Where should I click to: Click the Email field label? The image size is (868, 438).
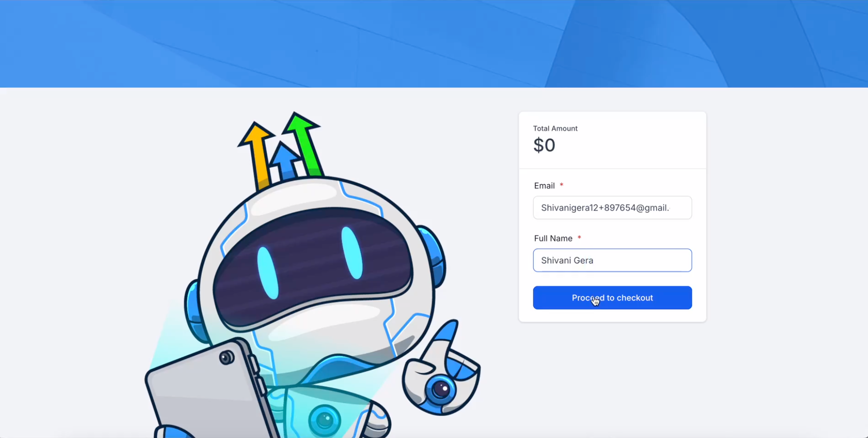coord(544,186)
